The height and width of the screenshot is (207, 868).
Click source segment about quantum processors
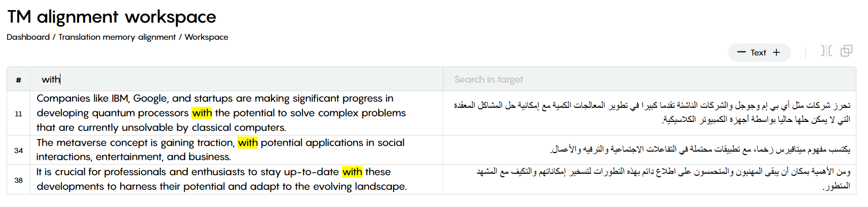221,113
